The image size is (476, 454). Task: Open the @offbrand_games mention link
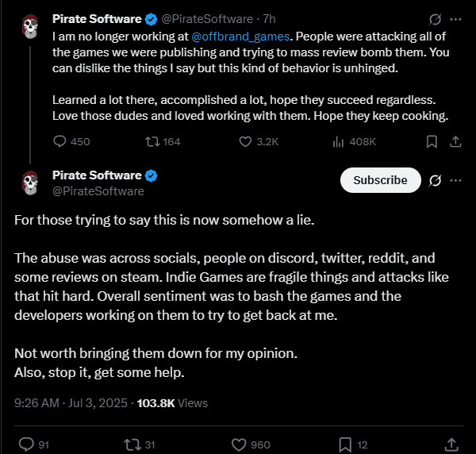[x=240, y=37]
